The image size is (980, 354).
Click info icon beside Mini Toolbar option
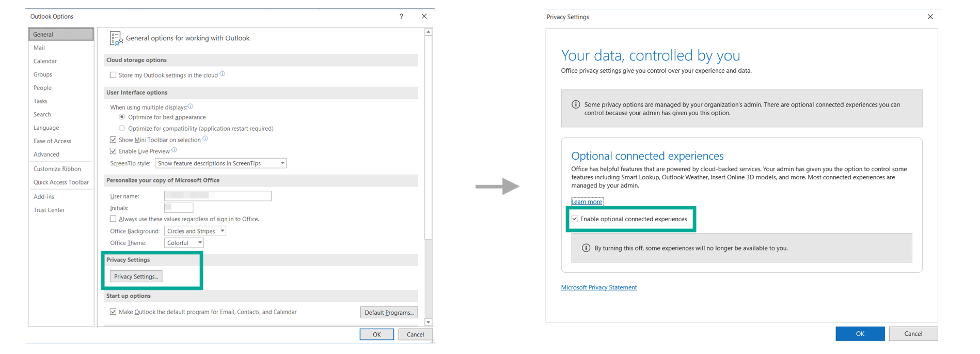205,138
